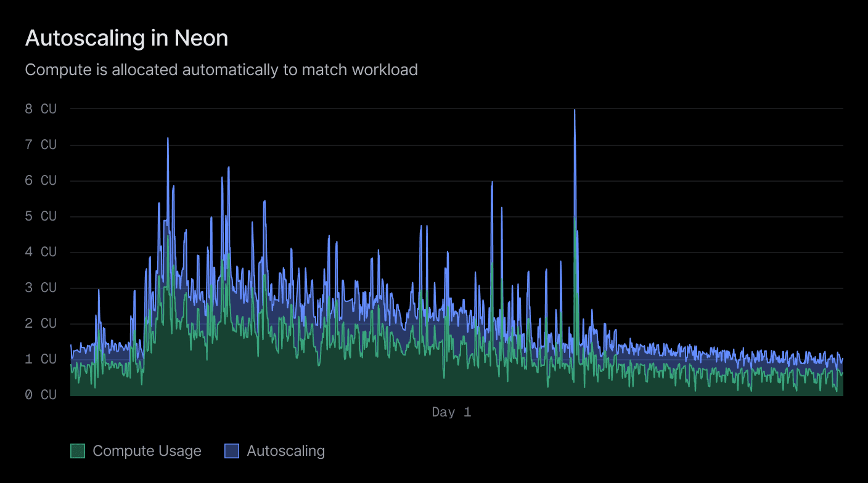This screenshot has width=868, height=483.
Task: Click the "1 CU" y-axis label
Action: click(x=41, y=359)
